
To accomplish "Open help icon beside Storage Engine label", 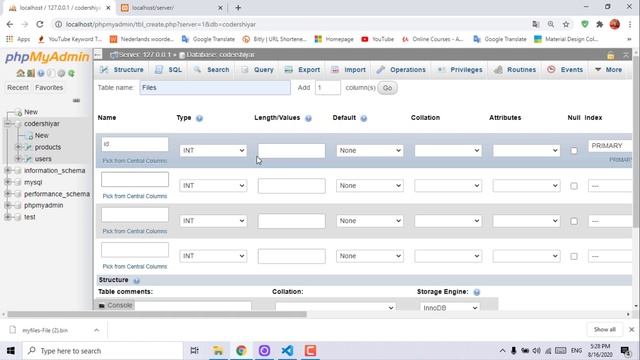I will pos(476,292).
